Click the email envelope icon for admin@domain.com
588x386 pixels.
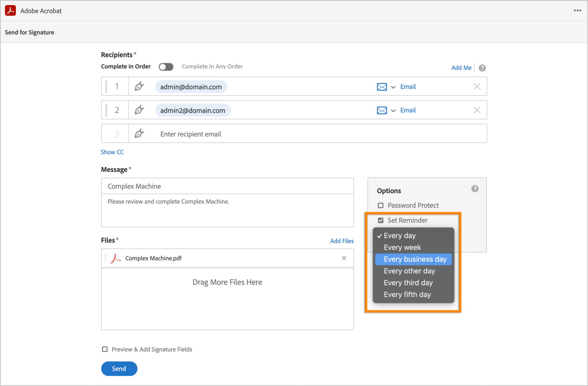(x=381, y=86)
